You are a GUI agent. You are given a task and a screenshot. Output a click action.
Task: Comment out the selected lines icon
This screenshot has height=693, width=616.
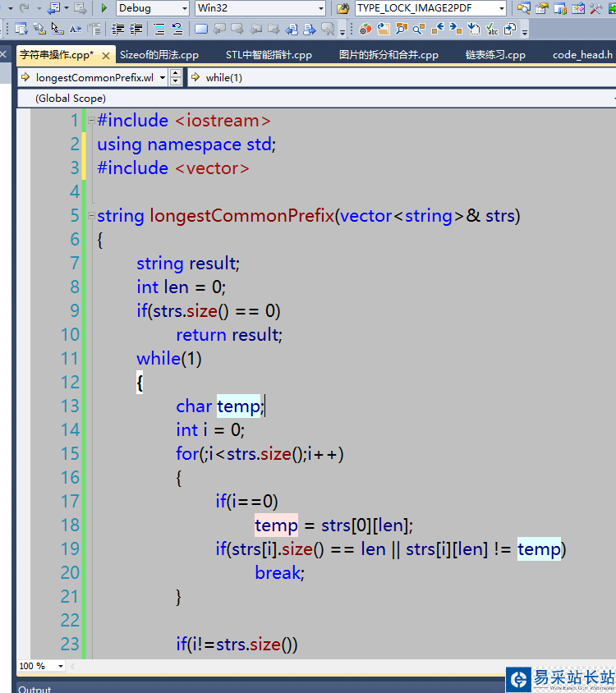click(159, 30)
